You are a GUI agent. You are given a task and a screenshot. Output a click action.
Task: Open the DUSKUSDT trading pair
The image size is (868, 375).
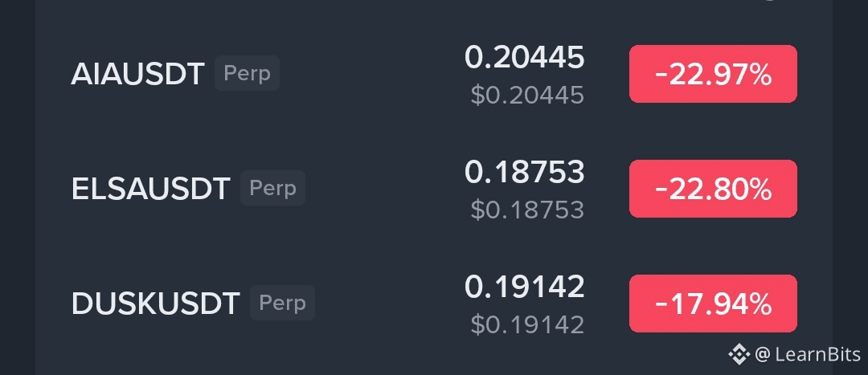pyautogui.click(x=156, y=304)
